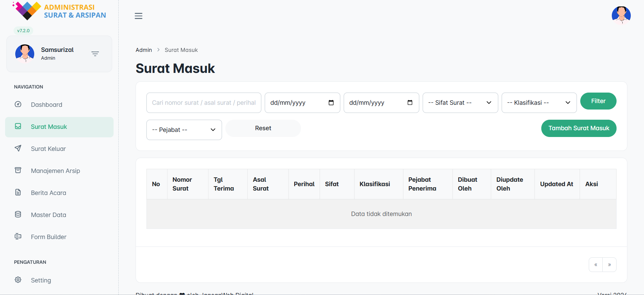Click the Tambah Surat Masuk button
Screen dimensions: 644x295
pyautogui.click(x=579, y=128)
